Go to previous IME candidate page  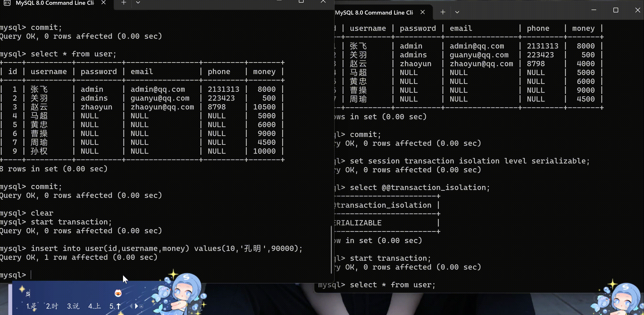click(x=131, y=306)
